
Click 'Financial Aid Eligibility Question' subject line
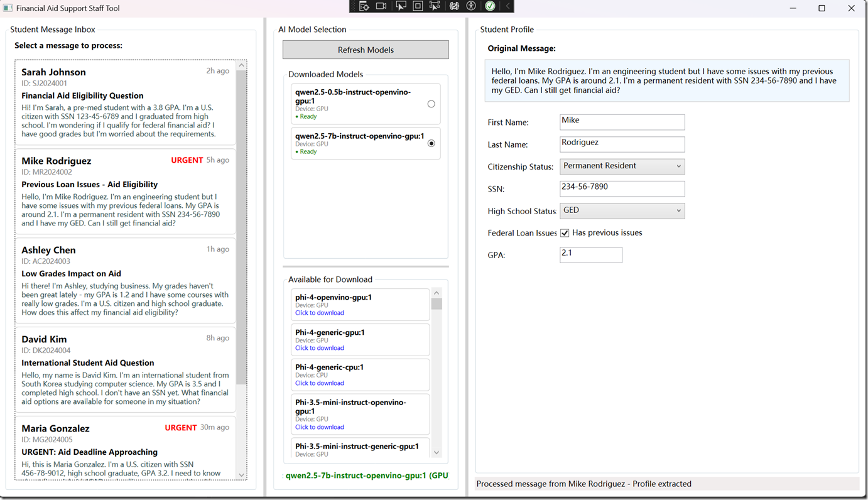pyautogui.click(x=82, y=96)
